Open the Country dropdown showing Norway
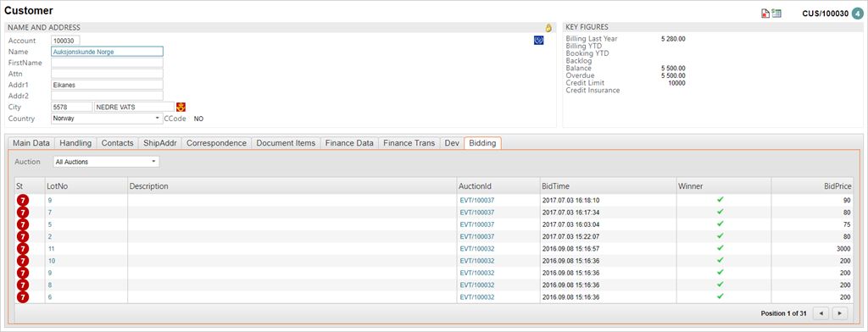This screenshot has width=868, height=332. click(x=107, y=119)
